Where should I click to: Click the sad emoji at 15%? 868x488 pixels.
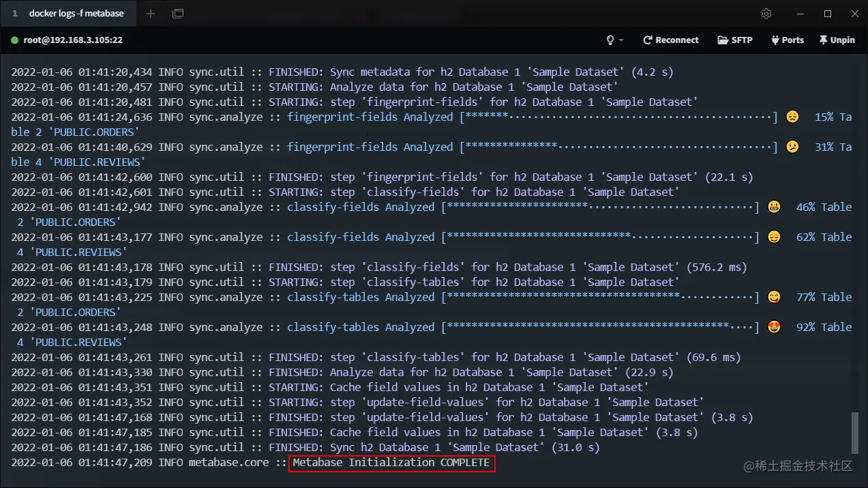[x=792, y=117]
